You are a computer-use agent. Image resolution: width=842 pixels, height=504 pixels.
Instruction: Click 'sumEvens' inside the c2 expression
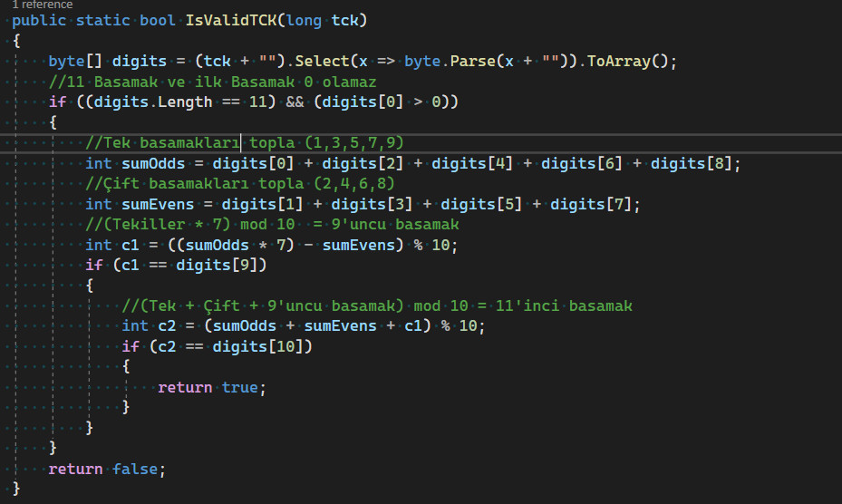[x=341, y=326]
